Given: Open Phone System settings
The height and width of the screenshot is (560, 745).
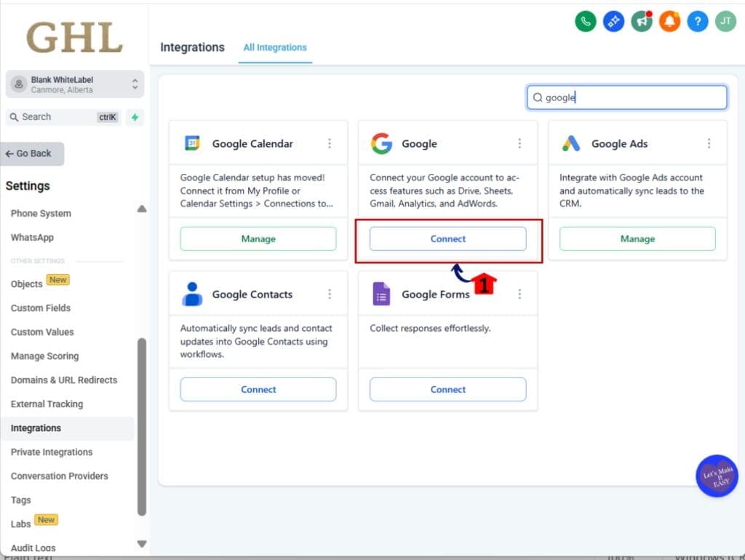Looking at the screenshot, I should point(41,213).
